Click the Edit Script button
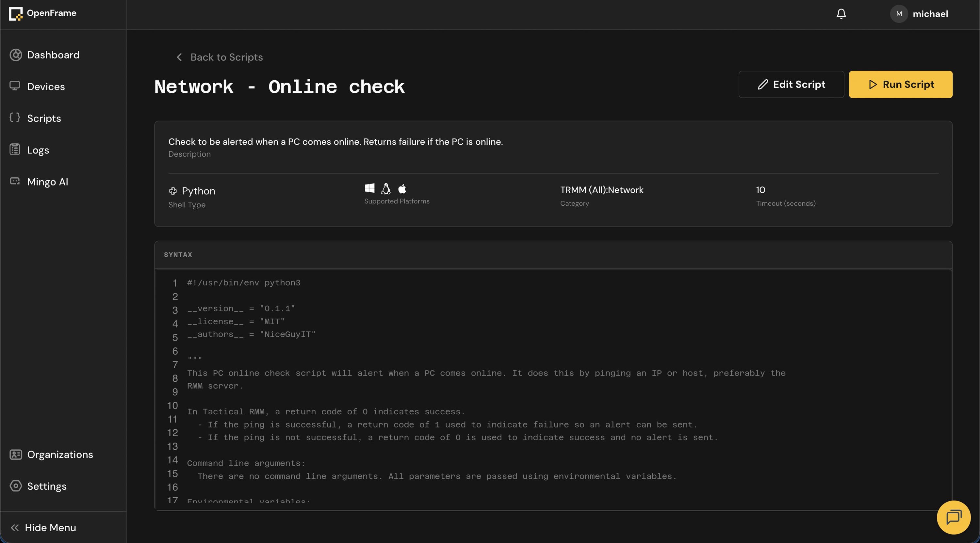This screenshot has width=980, height=543. 791,85
